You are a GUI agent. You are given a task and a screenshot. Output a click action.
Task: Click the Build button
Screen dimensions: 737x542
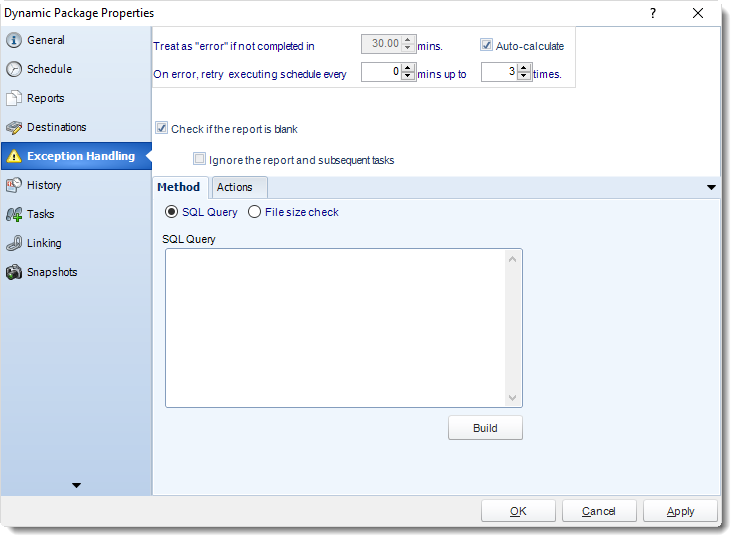[x=485, y=428]
